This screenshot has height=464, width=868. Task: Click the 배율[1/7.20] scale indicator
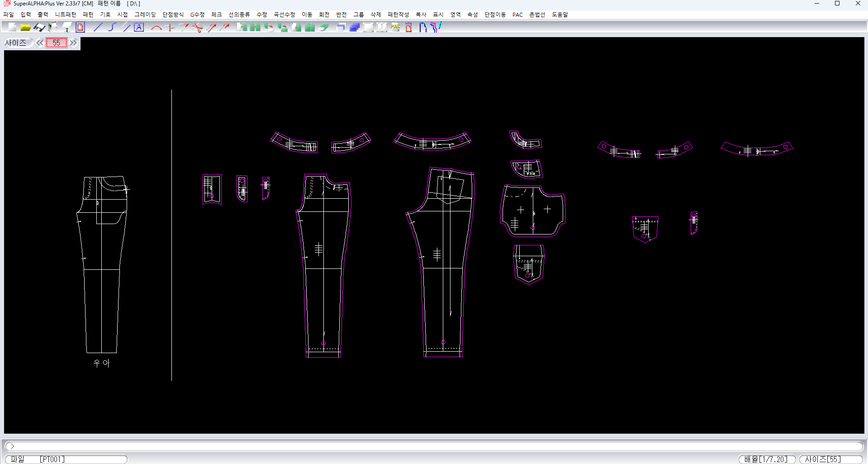click(766, 459)
